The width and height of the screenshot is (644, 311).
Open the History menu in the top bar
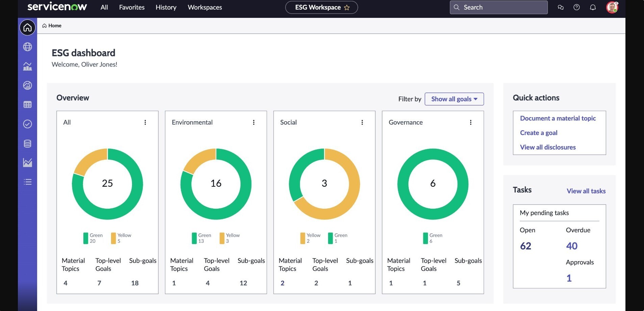(x=166, y=7)
